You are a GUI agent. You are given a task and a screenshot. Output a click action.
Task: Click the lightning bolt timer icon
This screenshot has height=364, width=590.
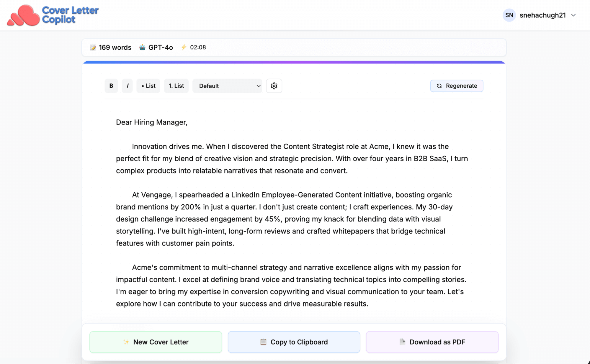(x=184, y=47)
